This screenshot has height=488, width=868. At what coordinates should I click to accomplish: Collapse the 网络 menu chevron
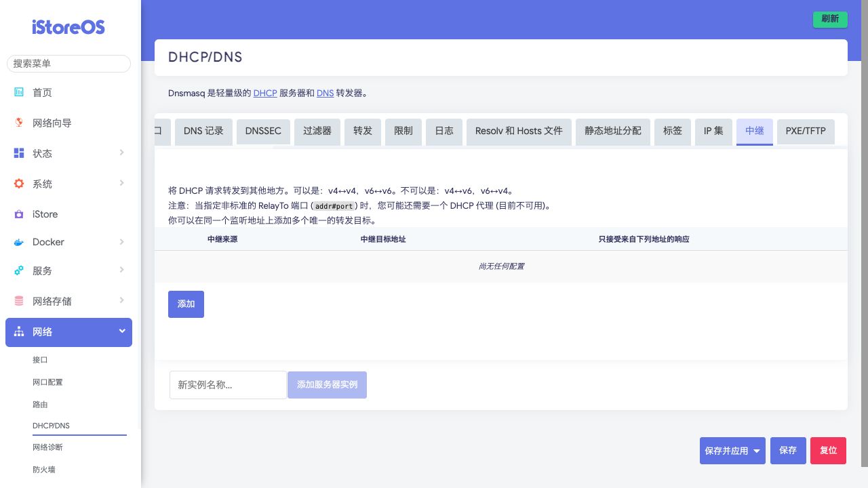pos(122,331)
